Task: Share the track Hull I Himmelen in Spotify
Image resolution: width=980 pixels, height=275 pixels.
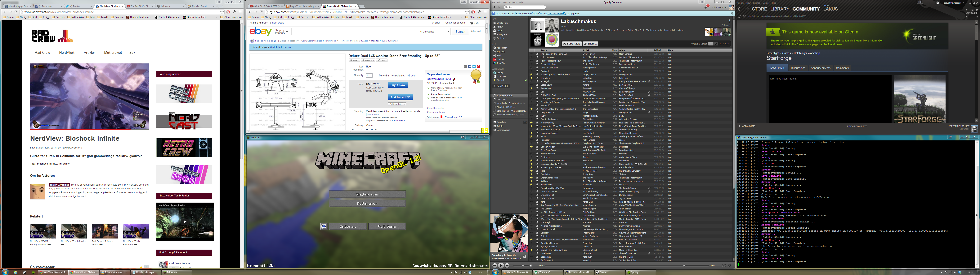Action: [x=537, y=57]
